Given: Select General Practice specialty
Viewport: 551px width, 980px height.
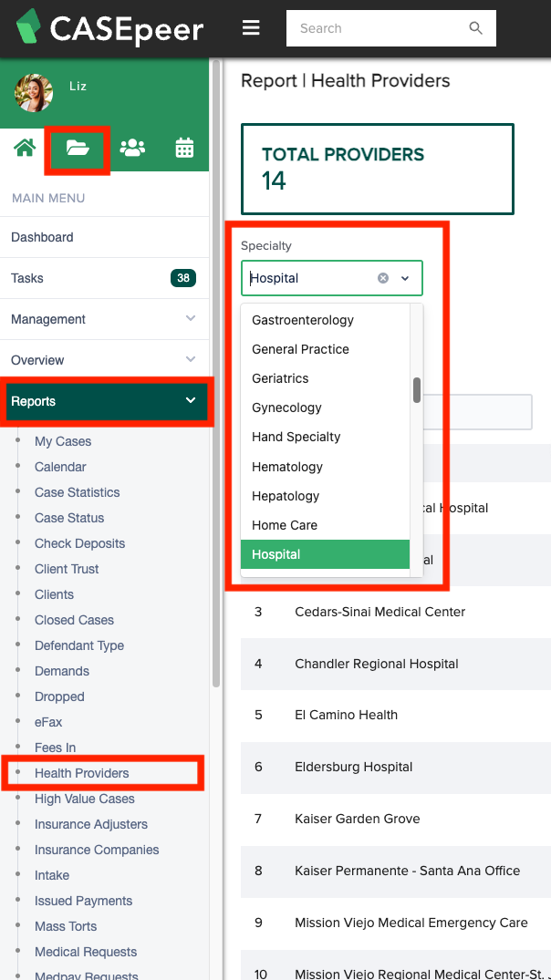Looking at the screenshot, I should pos(326,349).
